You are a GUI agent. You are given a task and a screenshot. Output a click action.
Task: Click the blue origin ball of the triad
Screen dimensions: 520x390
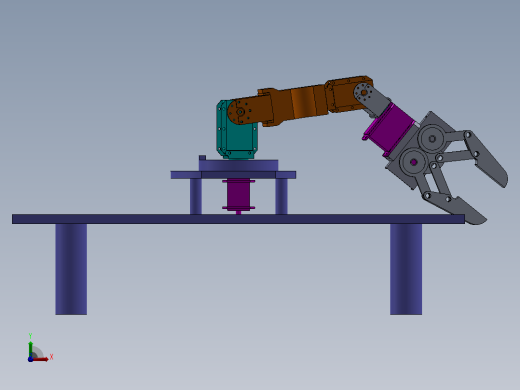[30, 359]
